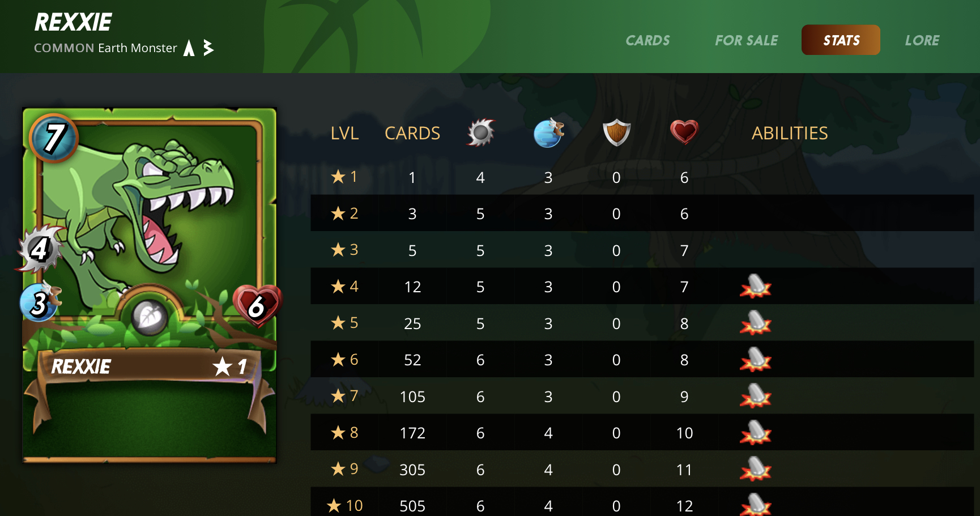The image size is (980, 516).
Task: Click the card's speed 3 badge
Action: [x=40, y=302]
